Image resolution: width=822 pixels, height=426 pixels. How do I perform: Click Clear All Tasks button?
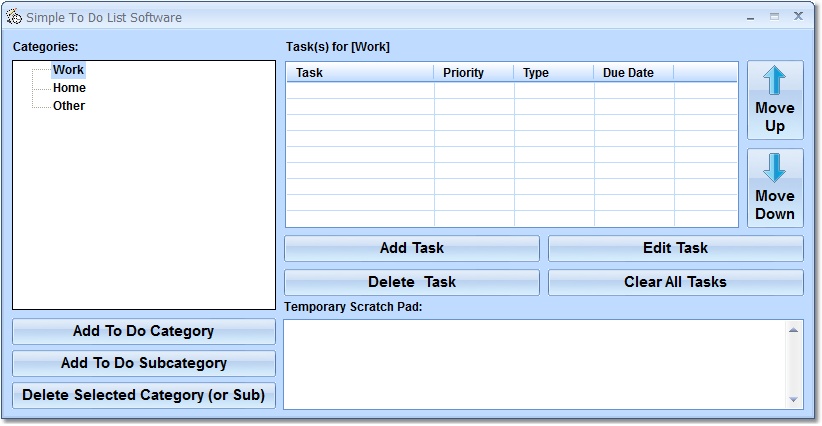pyautogui.click(x=675, y=282)
